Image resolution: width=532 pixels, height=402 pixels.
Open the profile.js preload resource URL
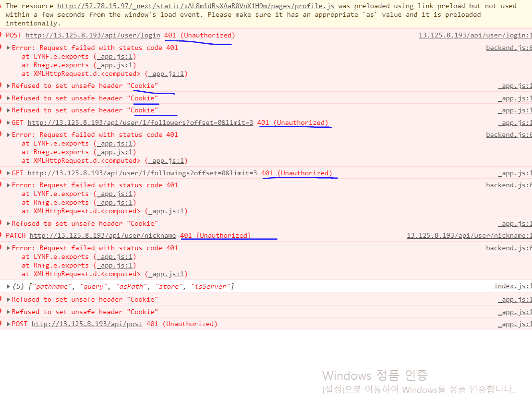pos(196,6)
